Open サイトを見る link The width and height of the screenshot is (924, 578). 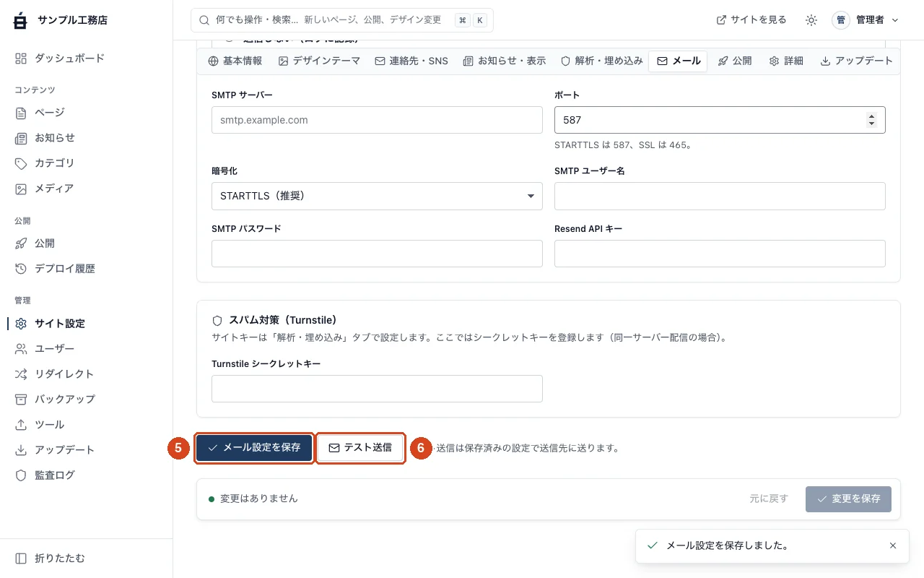coord(751,20)
